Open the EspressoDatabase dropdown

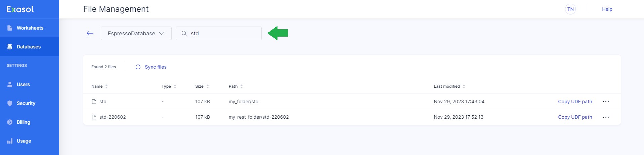click(x=136, y=33)
